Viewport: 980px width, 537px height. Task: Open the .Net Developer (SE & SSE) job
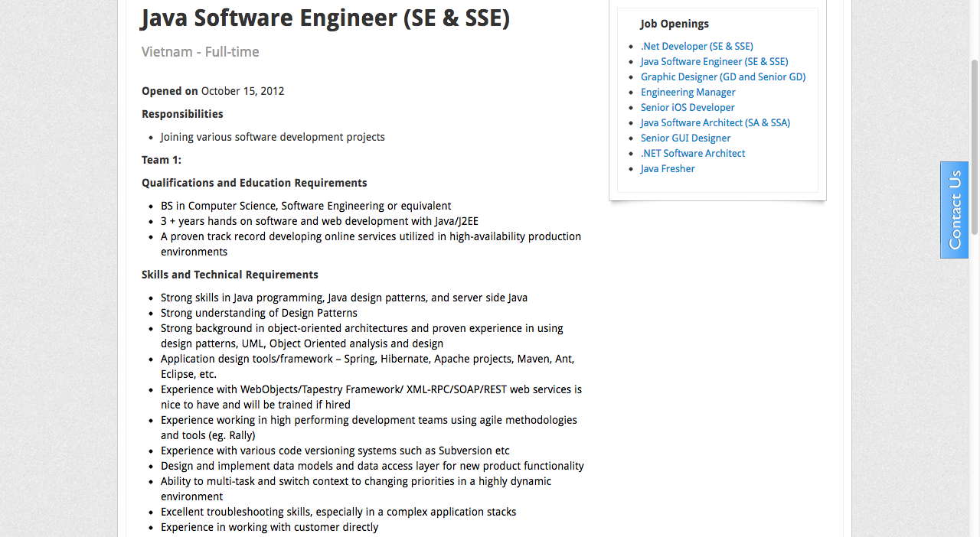coord(697,46)
